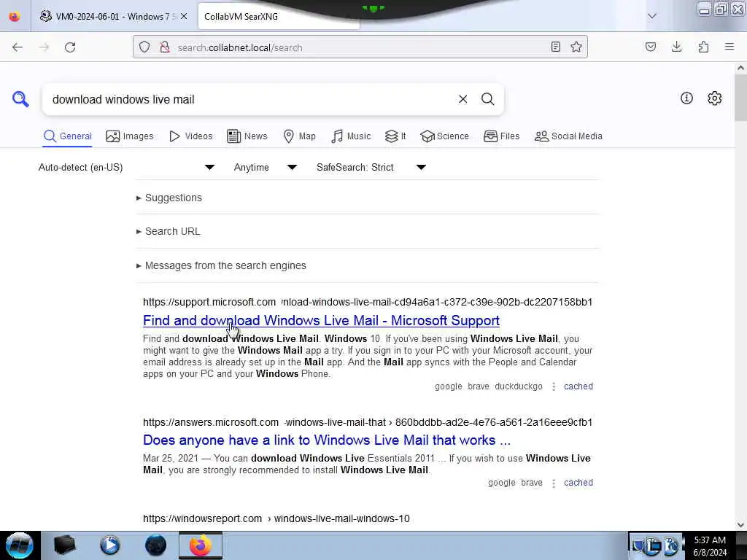Click the Firefox taskbar button
The image size is (747, 560).
click(200, 545)
